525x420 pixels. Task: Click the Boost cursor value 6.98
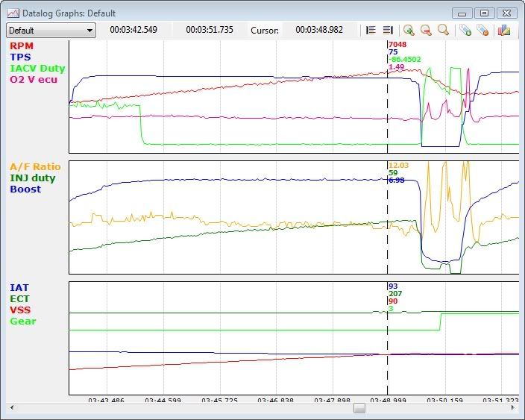click(397, 181)
